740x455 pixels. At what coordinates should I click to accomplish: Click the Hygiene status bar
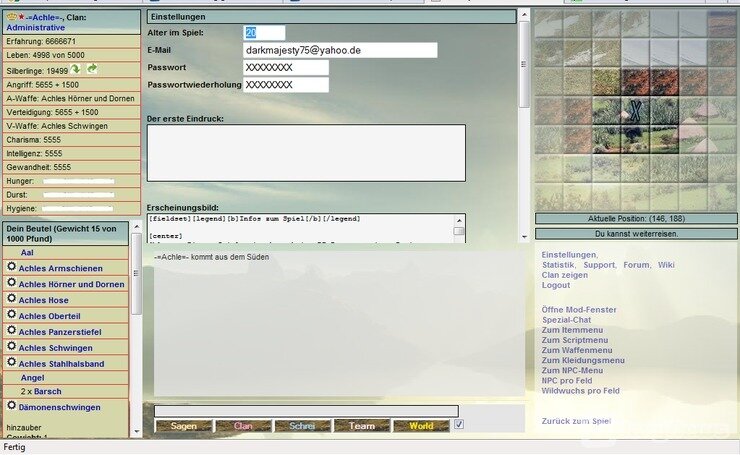(78, 209)
